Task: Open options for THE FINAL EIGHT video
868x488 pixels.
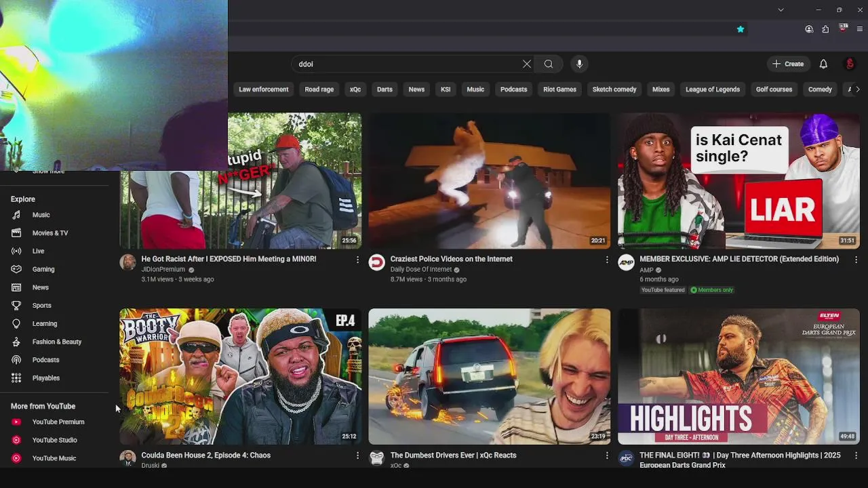Action: (856, 456)
